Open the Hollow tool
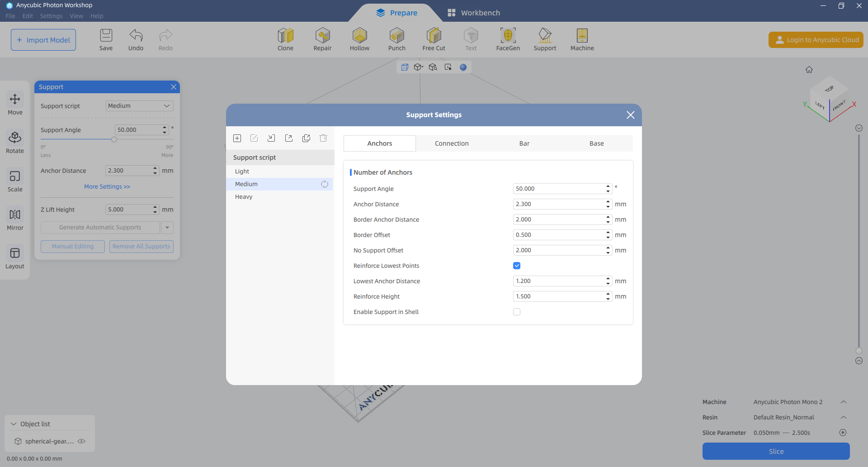 [359, 39]
